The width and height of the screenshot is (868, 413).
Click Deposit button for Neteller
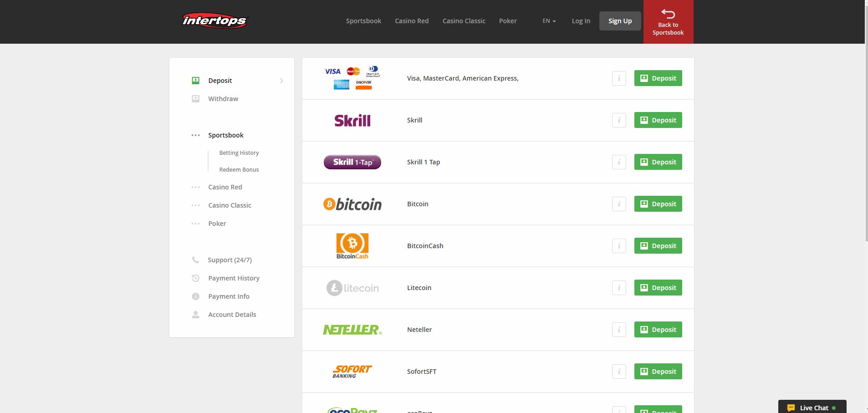(658, 330)
